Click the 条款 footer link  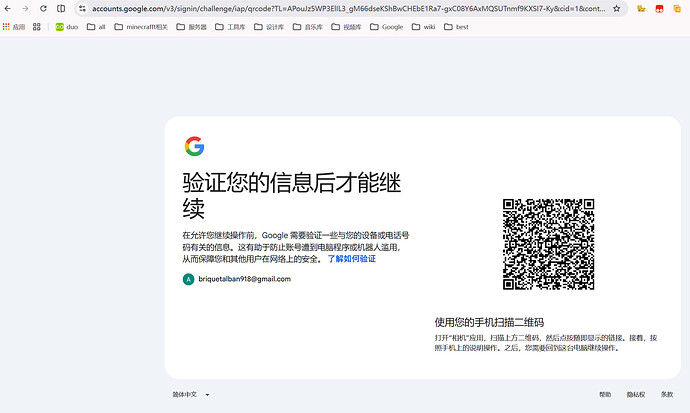tap(667, 395)
